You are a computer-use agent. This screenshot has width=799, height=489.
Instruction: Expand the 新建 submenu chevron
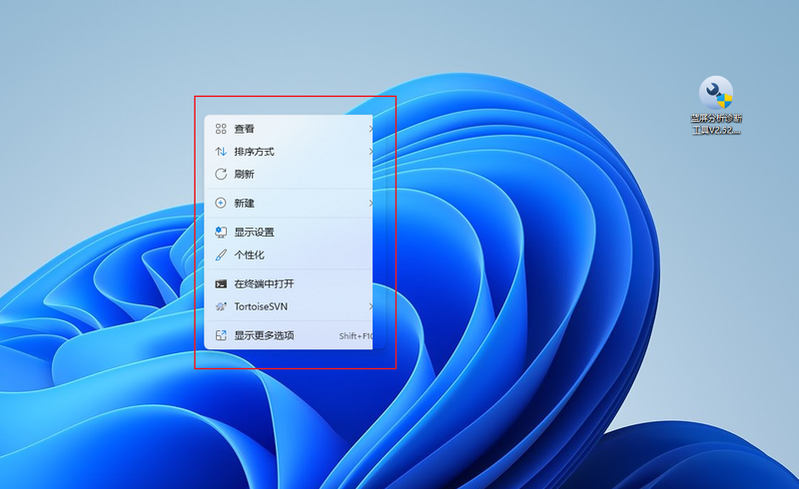click(370, 203)
